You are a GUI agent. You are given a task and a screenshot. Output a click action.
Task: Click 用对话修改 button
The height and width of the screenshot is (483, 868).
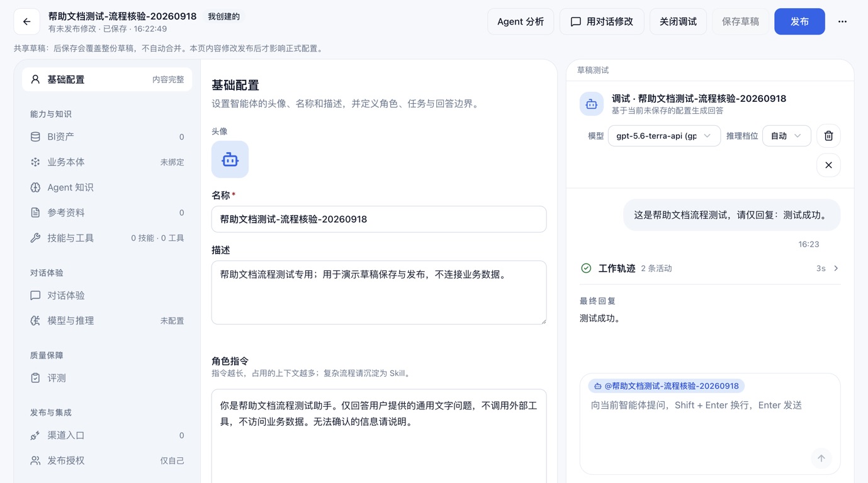[602, 21]
